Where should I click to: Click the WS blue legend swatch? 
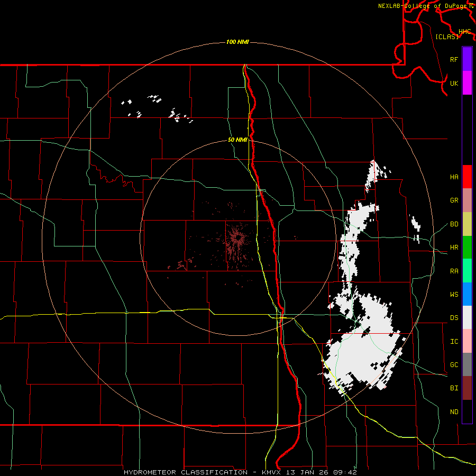click(x=467, y=294)
